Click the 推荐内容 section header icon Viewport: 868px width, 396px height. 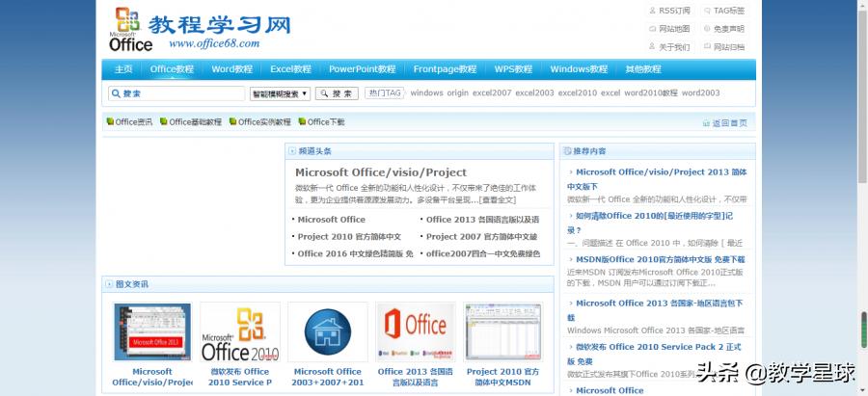point(567,151)
